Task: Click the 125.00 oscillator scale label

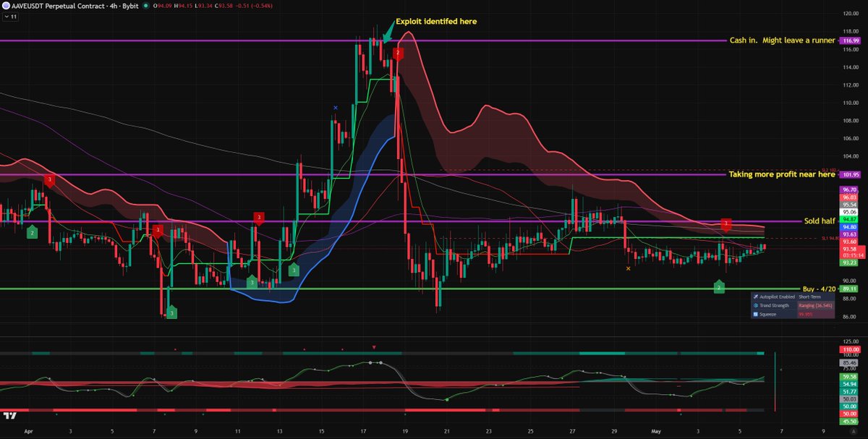Action: (850, 341)
